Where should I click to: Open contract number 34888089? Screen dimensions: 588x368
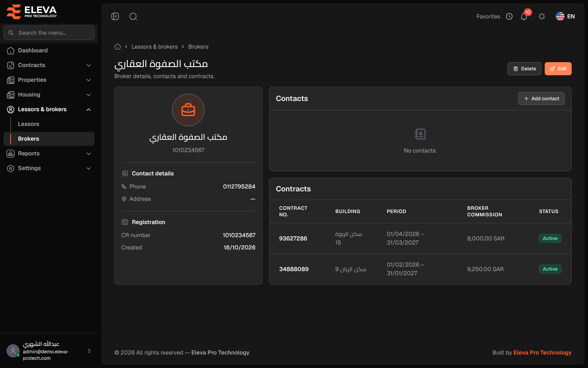(x=294, y=269)
